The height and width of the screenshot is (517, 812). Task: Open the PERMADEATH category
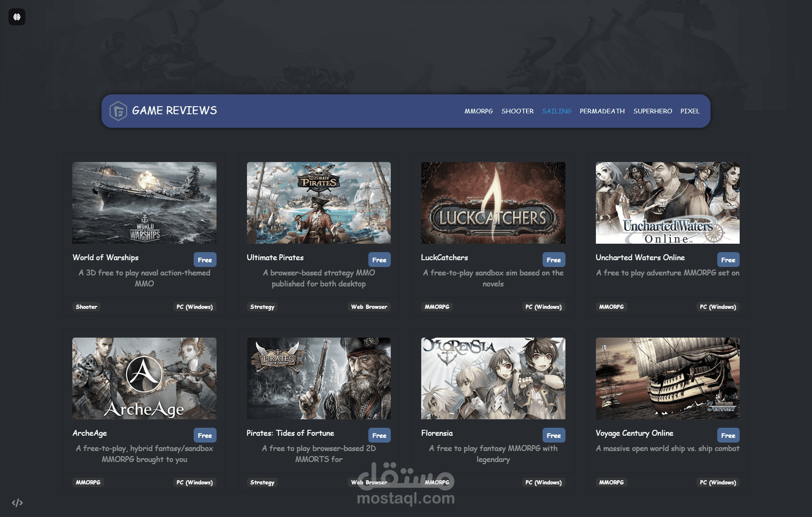(602, 111)
